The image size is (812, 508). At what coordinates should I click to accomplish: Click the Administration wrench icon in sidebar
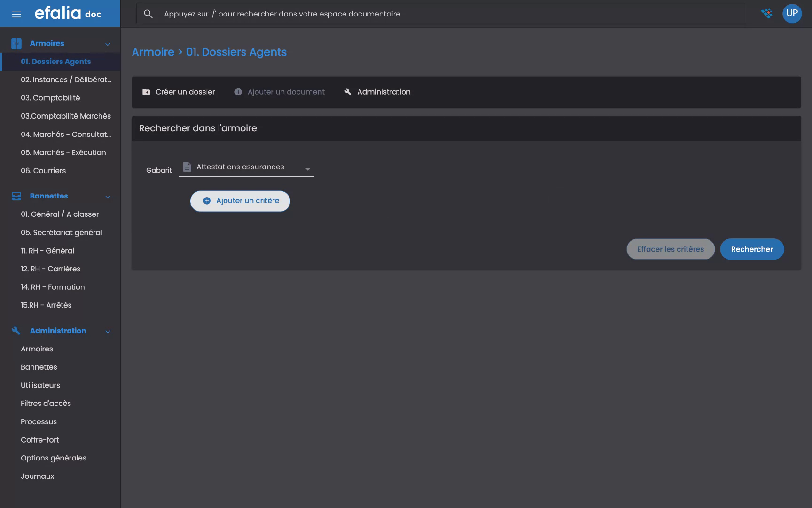(16, 331)
